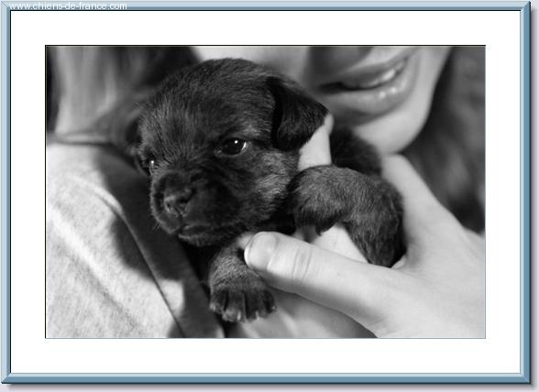
Task: Click the gray sweater fabric area
Action: tap(103, 257)
